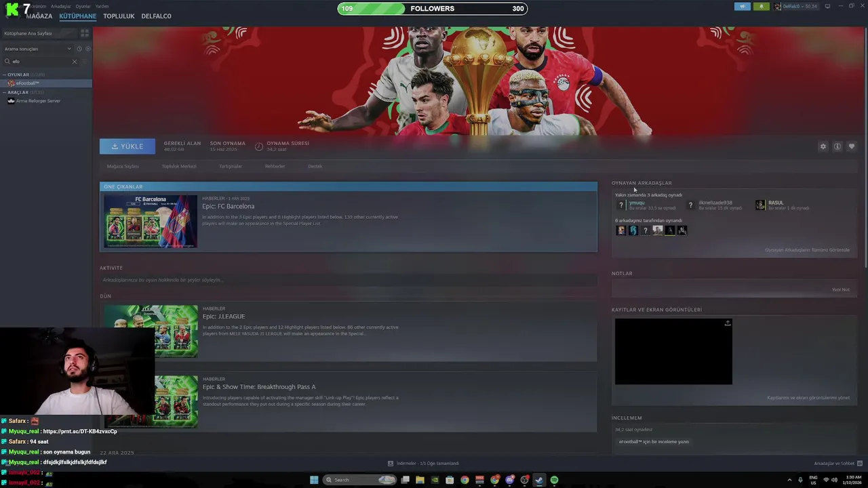Open Rehberler guides link
The width and height of the screenshot is (868, 488).
coord(275,166)
